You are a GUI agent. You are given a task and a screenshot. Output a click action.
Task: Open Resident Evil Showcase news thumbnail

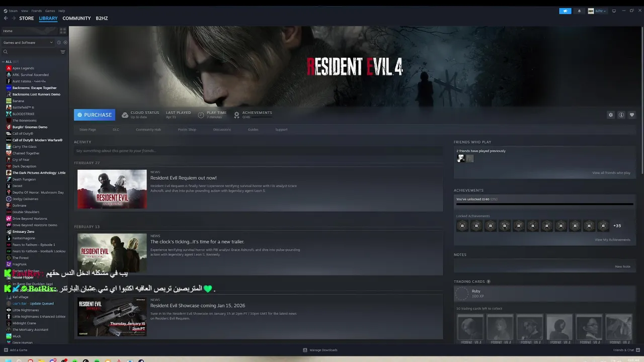(x=112, y=317)
